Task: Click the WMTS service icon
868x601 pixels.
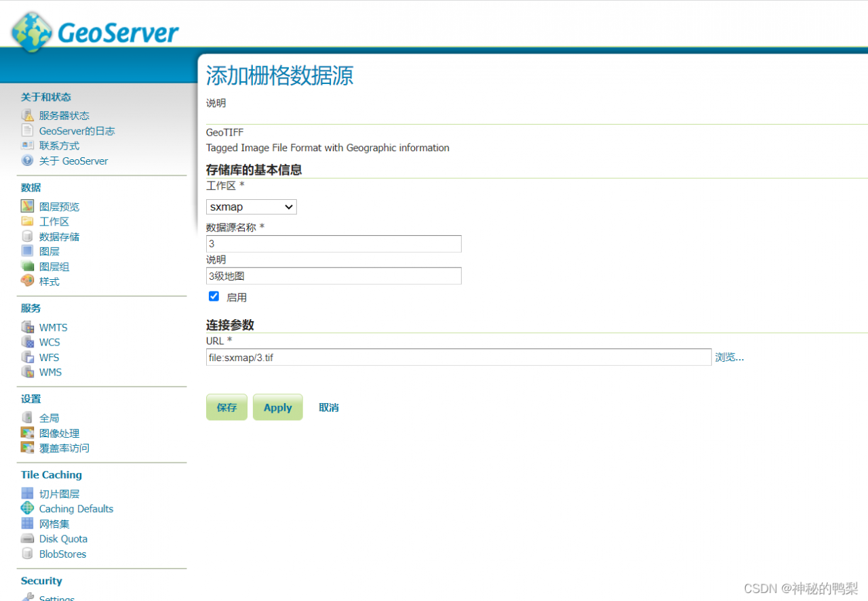Action: pos(27,327)
